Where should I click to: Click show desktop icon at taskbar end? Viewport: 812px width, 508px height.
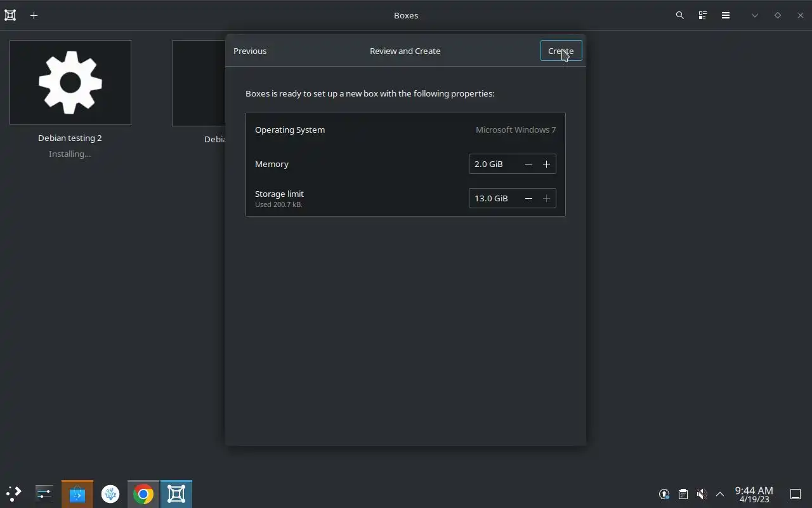(795, 494)
